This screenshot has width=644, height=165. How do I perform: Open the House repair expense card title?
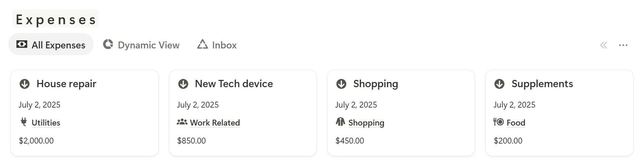pyautogui.click(x=66, y=84)
